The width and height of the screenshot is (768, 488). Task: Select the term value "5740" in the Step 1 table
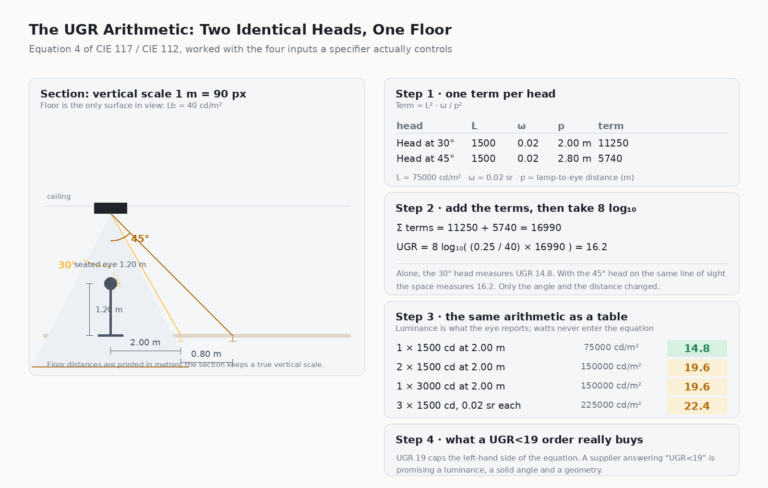610,159
